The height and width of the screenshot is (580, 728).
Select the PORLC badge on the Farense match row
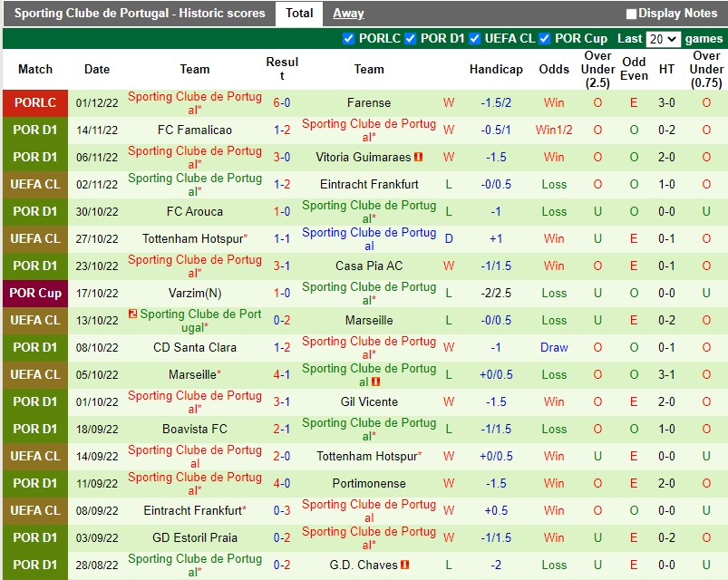[34, 102]
